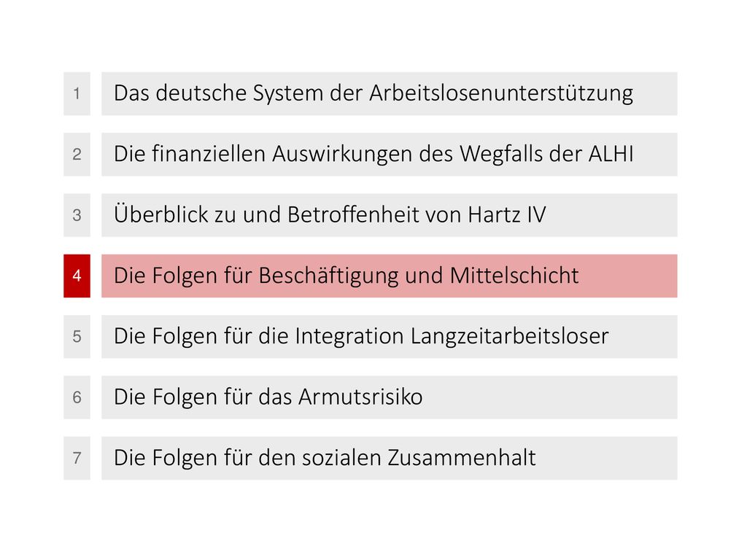This screenshot has width=747, height=560.
Task: Open 'Die finanziellen Auswirkungen des Wegfalls der ALHI'
Action: pos(390,155)
